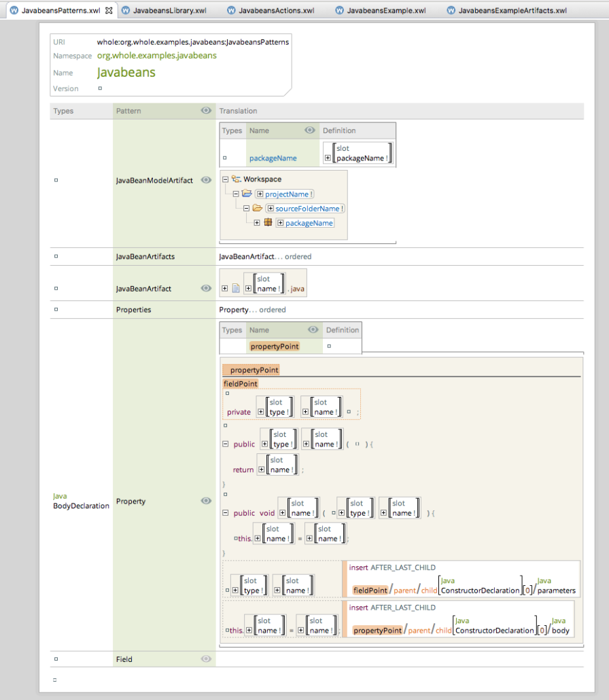The height and width of the screenshot is (700, 609).
Task: Toggle the eye icon beside Field pattern
Action: (x=207, y=659)
